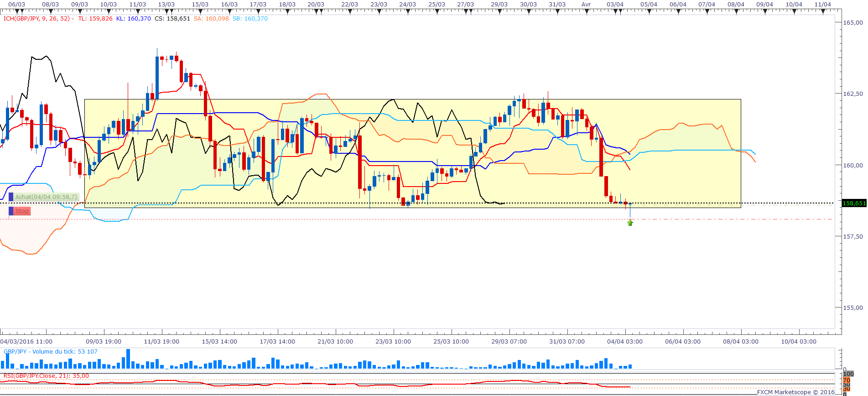
Task: Click the 17/03 14:00 bottom time label
Action: point(277,341)
